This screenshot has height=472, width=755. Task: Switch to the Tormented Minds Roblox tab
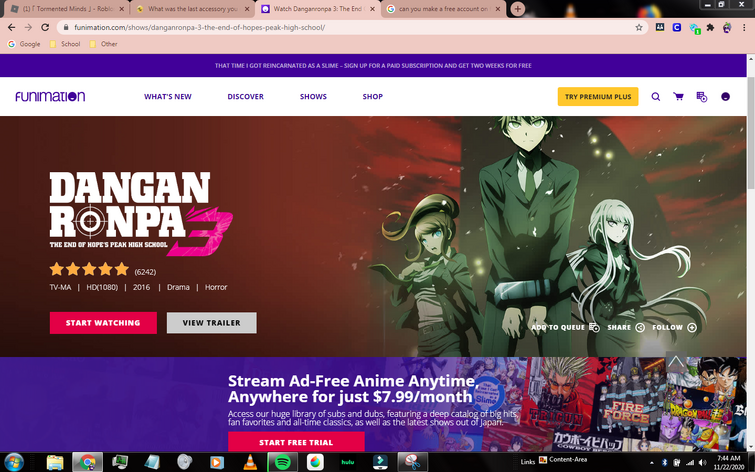click(x=67, y=9)
